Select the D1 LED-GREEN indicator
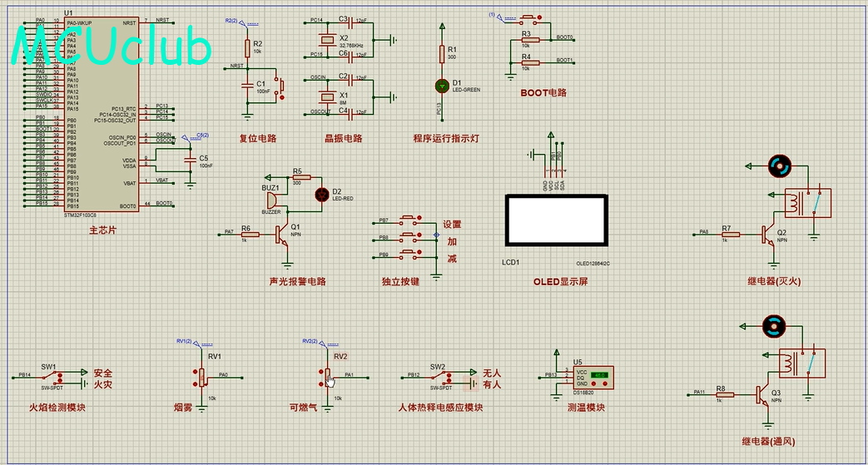The height and width of the screenshot is (465, 868). 442,86
